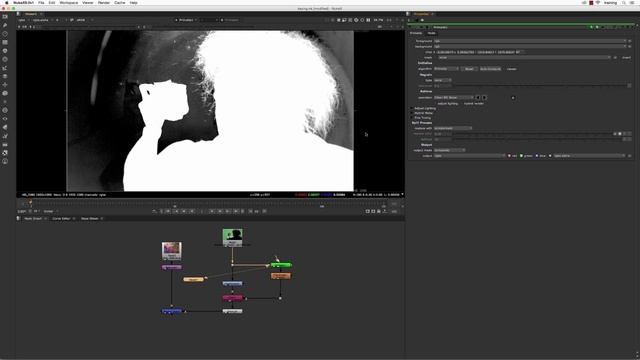The width and height of the screenshot is (640, 360).
Task: Open the Keyer nodes menu in left toolbar
Action: point(5,68)
